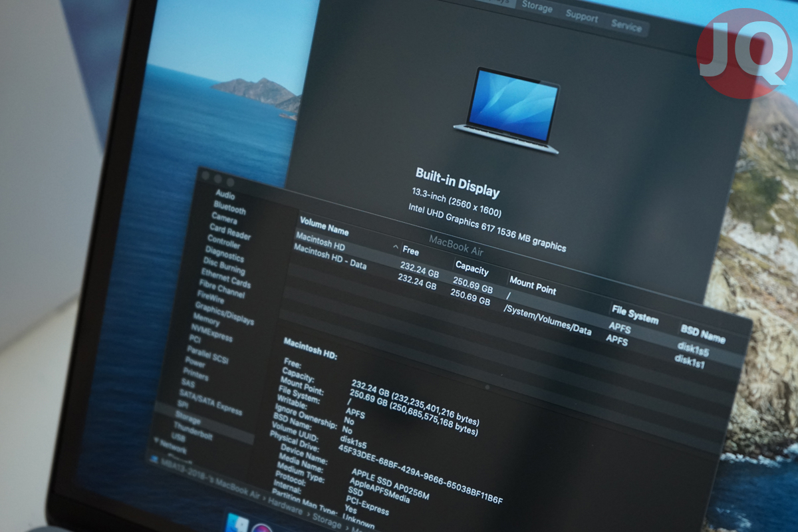Image resolution: width=798 pixels, height=532 pixels.
Task: Select FireWire in the sidebar
Action: point(212,299)
